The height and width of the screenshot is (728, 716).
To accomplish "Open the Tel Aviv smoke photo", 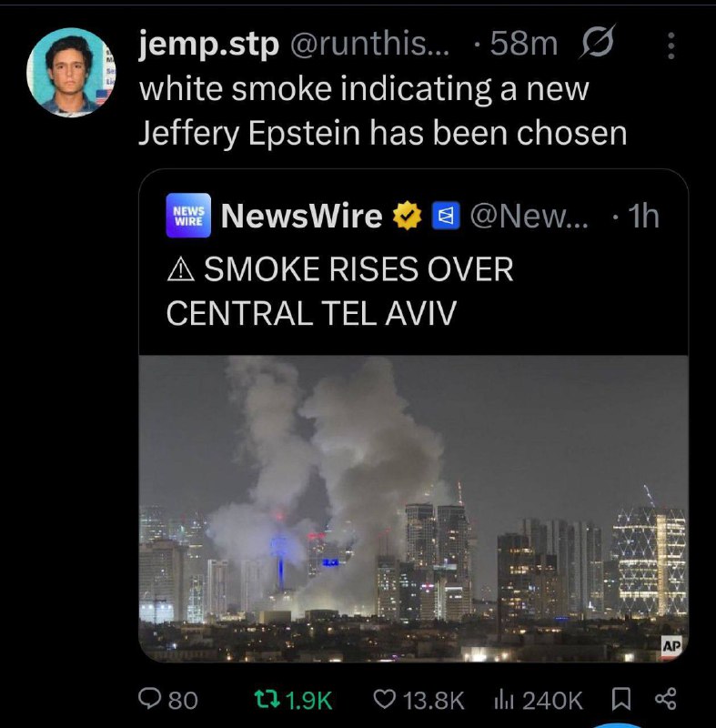I will click(x=413, y=509).
